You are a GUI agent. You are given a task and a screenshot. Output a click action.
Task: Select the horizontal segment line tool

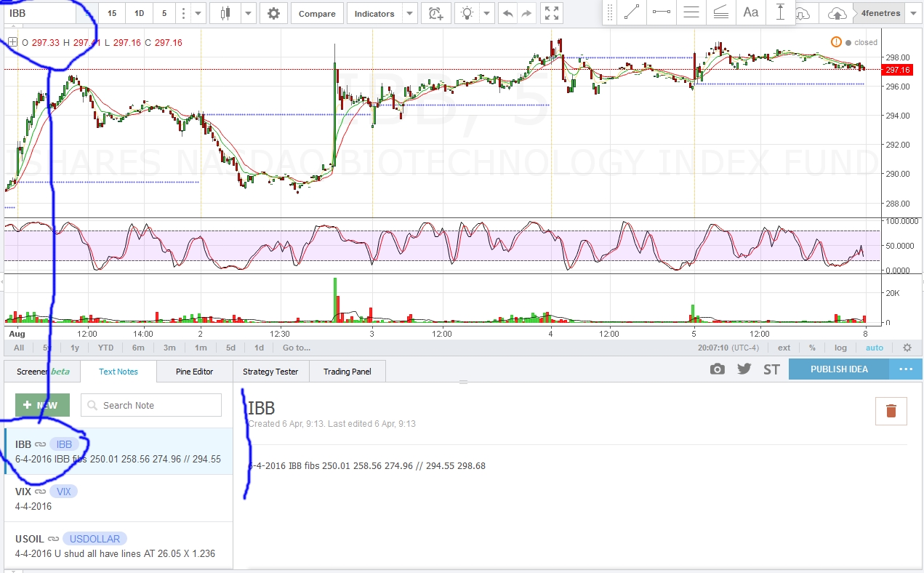pyautogui.click(x=662, y=12)
